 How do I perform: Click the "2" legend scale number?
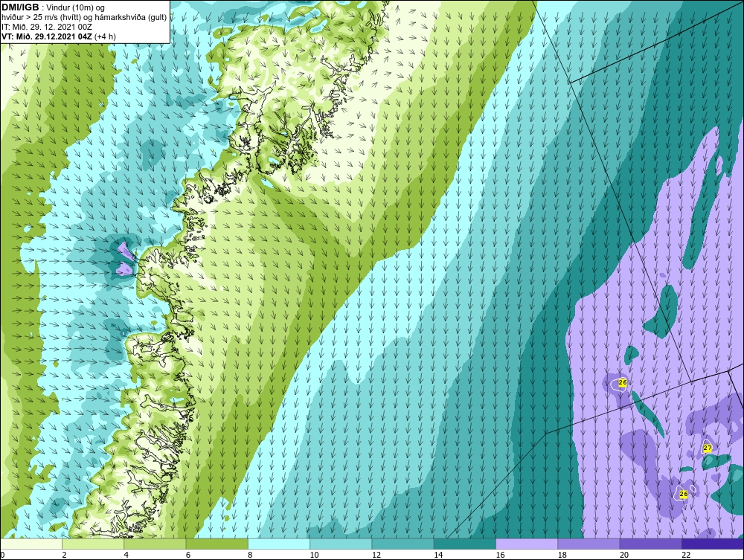point(64,556)
